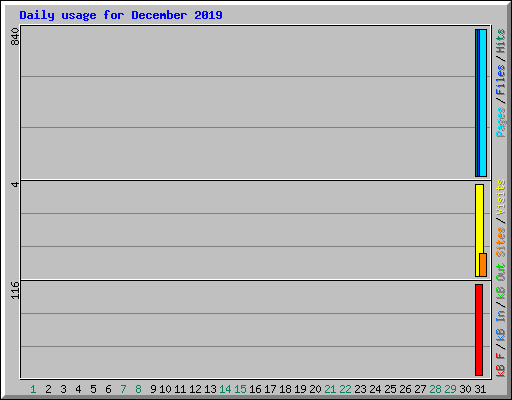Select the yellow Visits bar
Image resolution: width=512 pixels, height=400 pixels.
(x=479, y=230)
